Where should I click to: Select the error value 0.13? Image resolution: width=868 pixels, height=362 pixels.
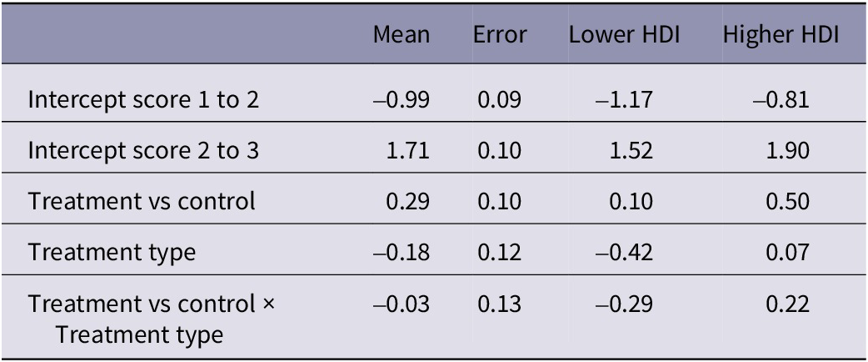(499, 304)
